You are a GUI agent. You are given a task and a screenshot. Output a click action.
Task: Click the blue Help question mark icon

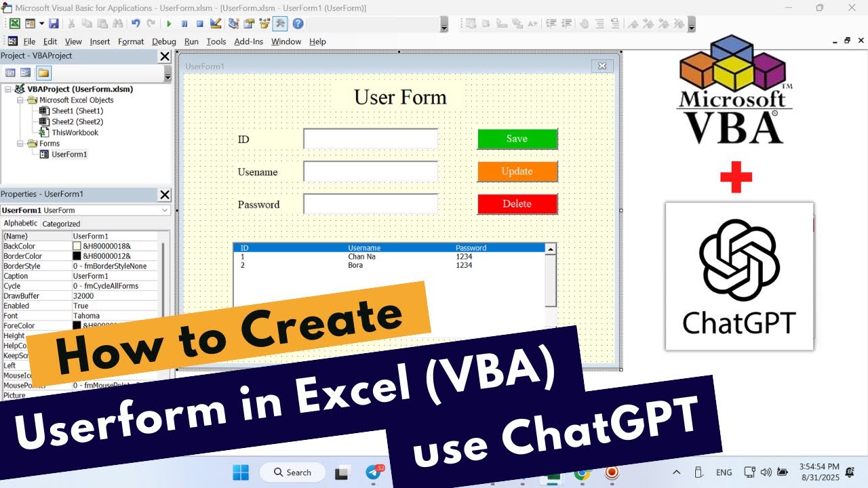pyautogui.click(x=298, y=24)
